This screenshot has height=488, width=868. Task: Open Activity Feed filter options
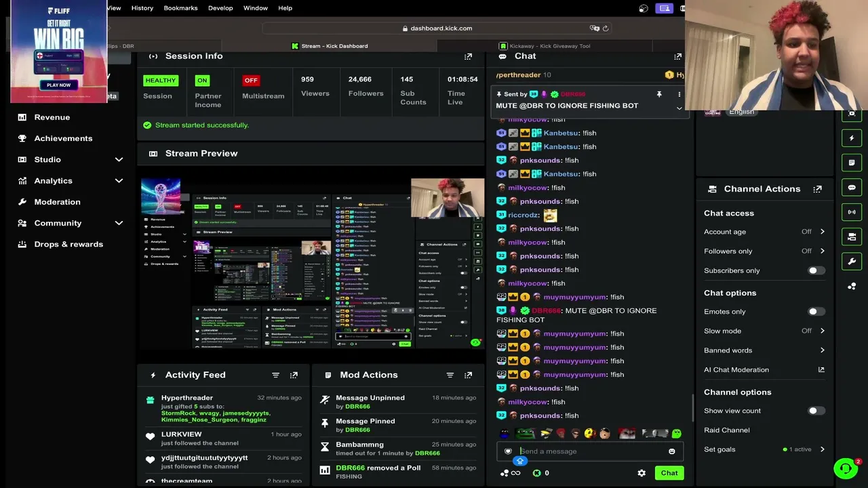click(275, 375)
